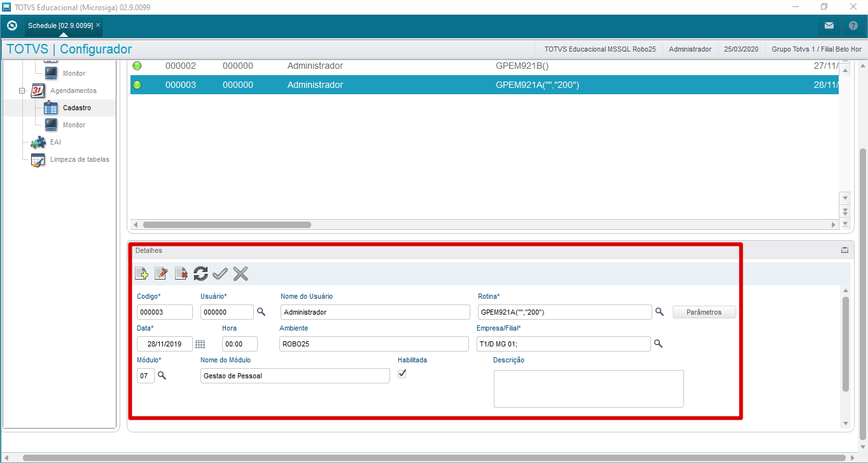The width and height of the screenshot is (868, 463).
Task: Select Agendamentos in the tree
Action: point(73,91)
